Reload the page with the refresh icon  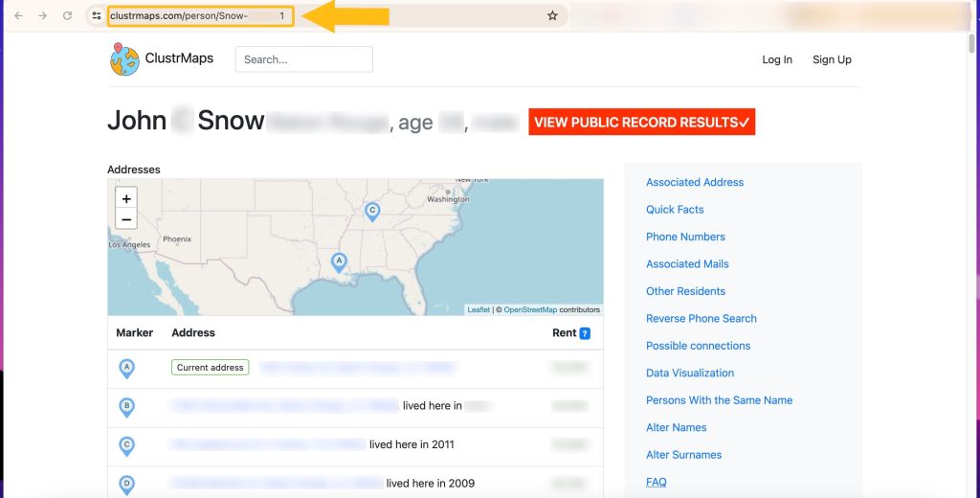coord(68,15)
